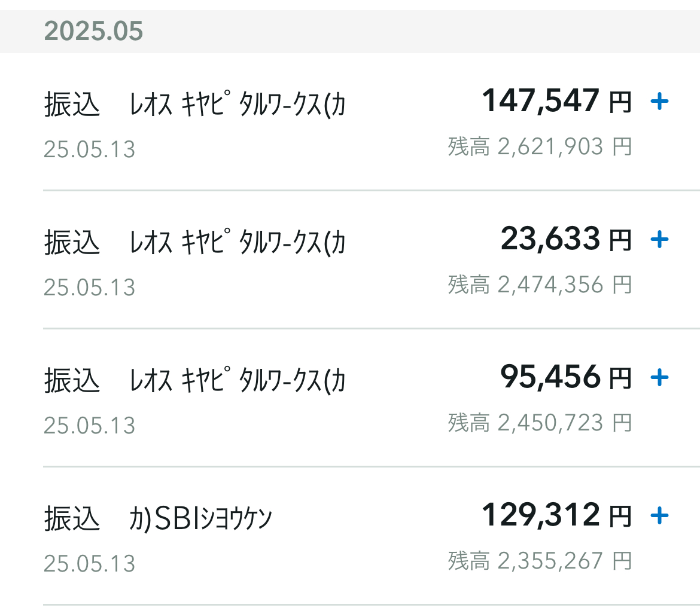Viewport: 700px width, 611px height.
Task: Tap the plus icon beside 129,312 円
Action: click(659, 516)
